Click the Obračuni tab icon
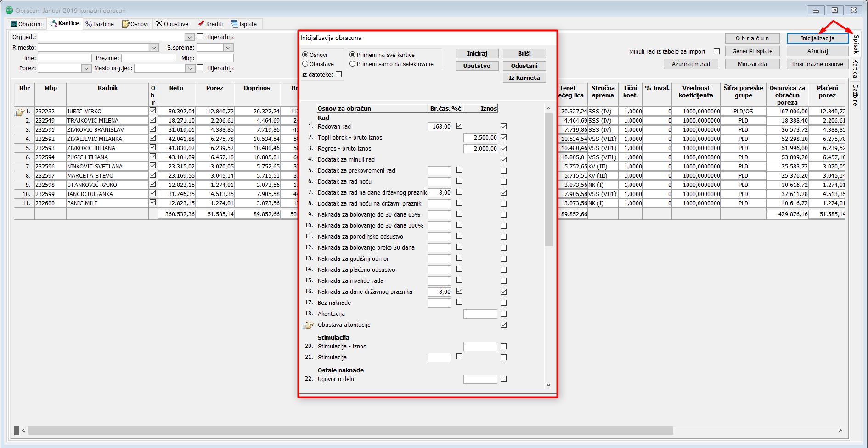The image size is (868, 448). click(x=14, y=24)
